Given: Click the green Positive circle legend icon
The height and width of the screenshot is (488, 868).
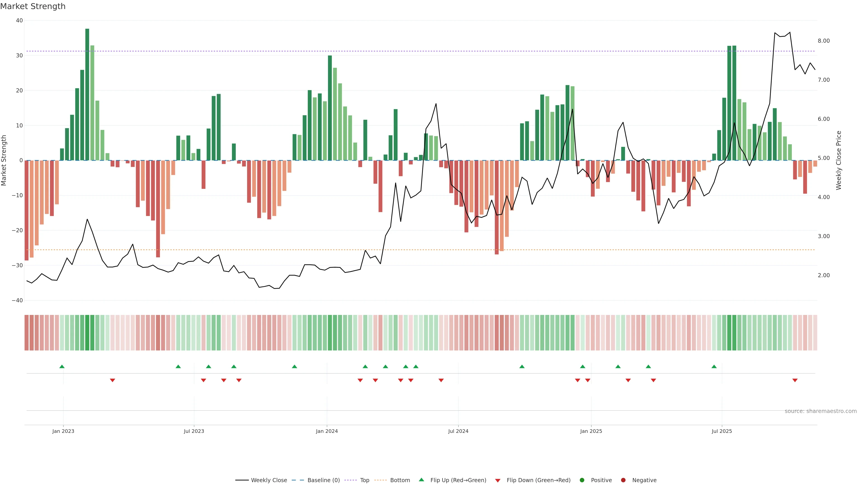Looking at the screenshot, I should tap(582, 480).
